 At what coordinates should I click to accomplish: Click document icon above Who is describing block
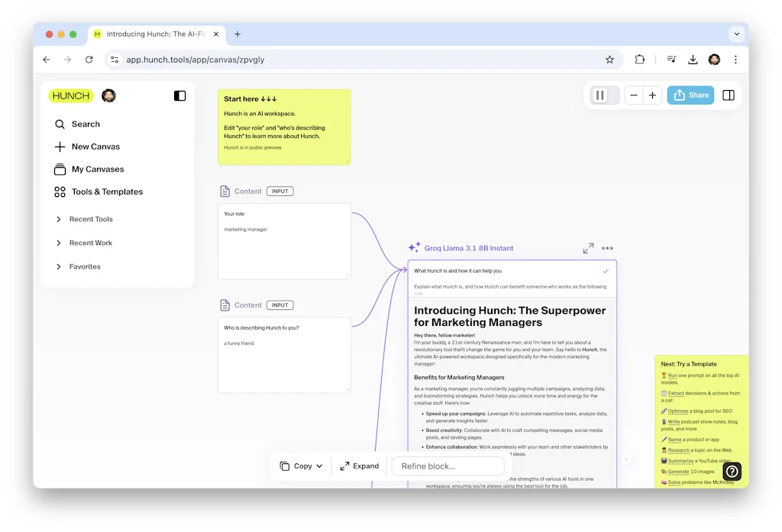click(225, 305)
